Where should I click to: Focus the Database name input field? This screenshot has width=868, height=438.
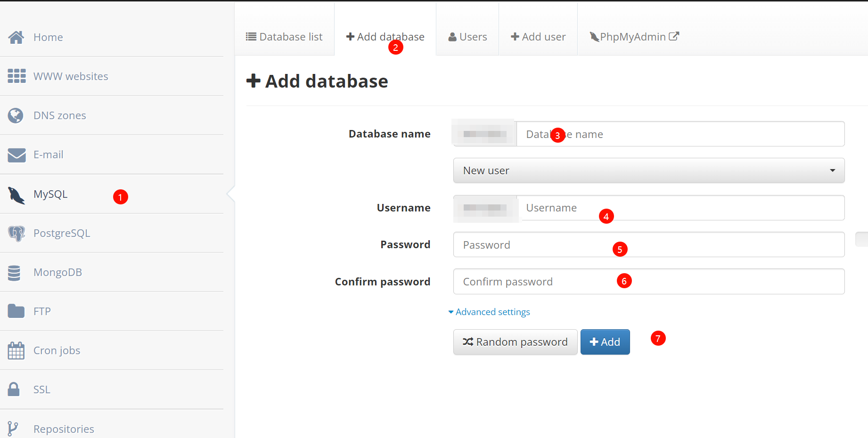click(x=680, y=134)
